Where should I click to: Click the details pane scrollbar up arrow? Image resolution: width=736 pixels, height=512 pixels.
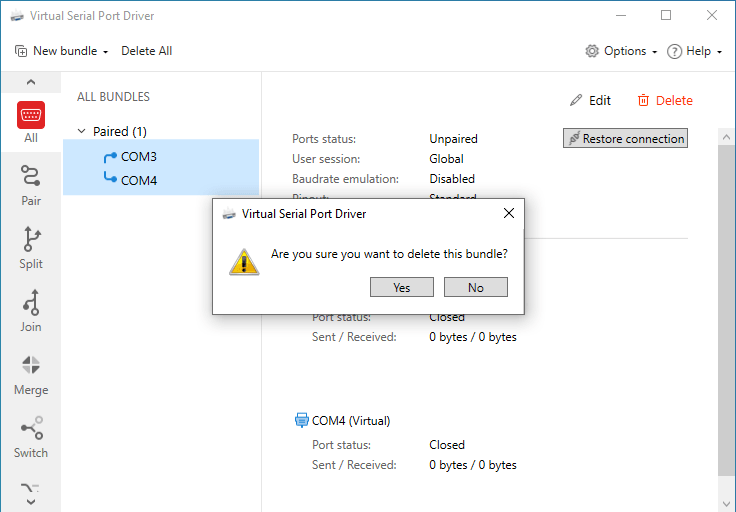point(727,137)
